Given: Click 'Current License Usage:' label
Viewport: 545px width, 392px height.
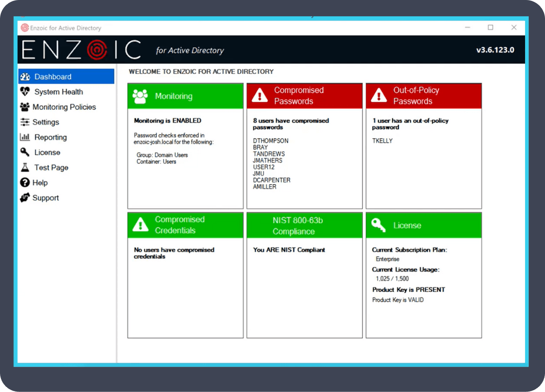Looking at the screenshot, I should point(406,270).
